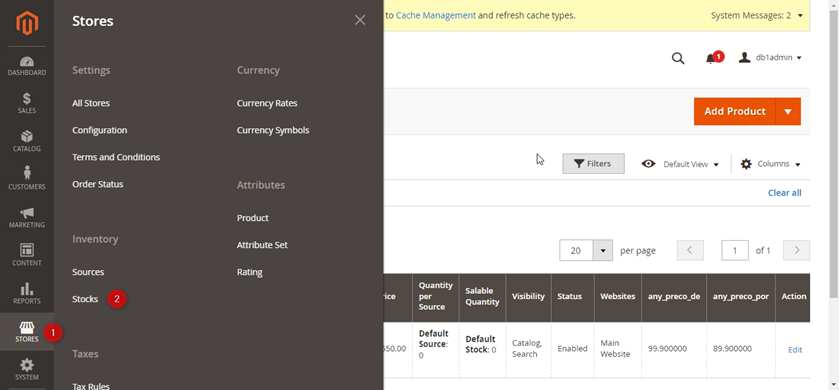Close the Stores menu panel
839x390 pixels.
pyautogui.click(x=360, y=20)
